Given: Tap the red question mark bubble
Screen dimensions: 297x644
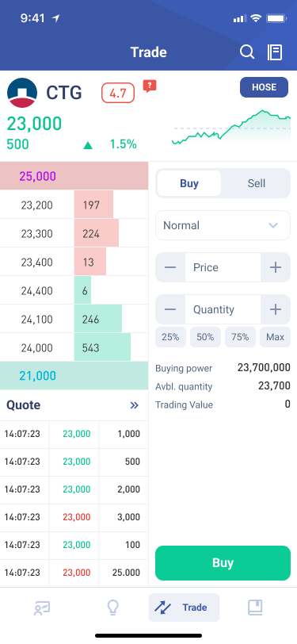Looking at the screenshot, I should [x=150, y=86].
